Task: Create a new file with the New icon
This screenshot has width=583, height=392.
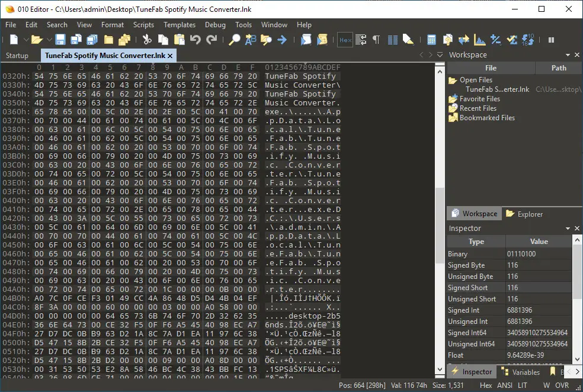Action: tap(14, 40)
